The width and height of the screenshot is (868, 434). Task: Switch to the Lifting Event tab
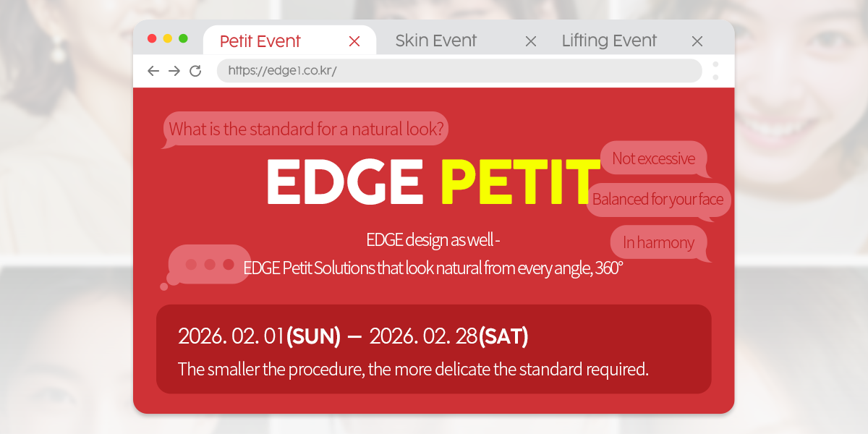click(x=609, y=41)
